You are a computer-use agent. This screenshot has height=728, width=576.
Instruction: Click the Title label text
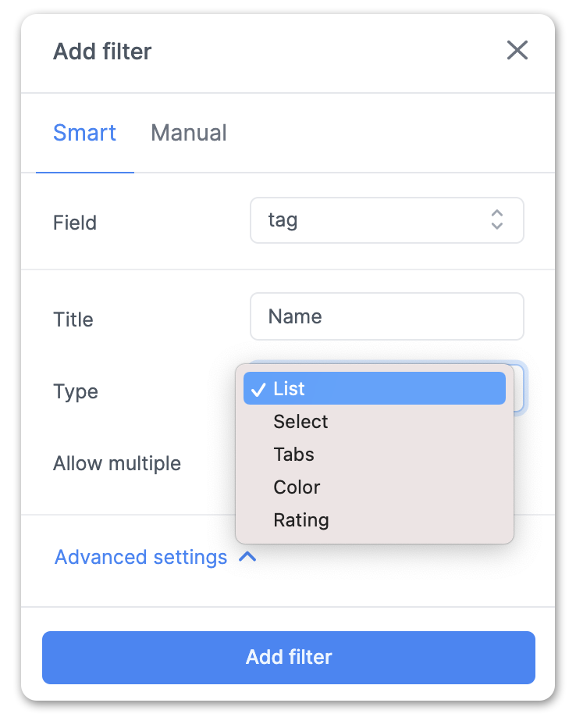point(73,319)
